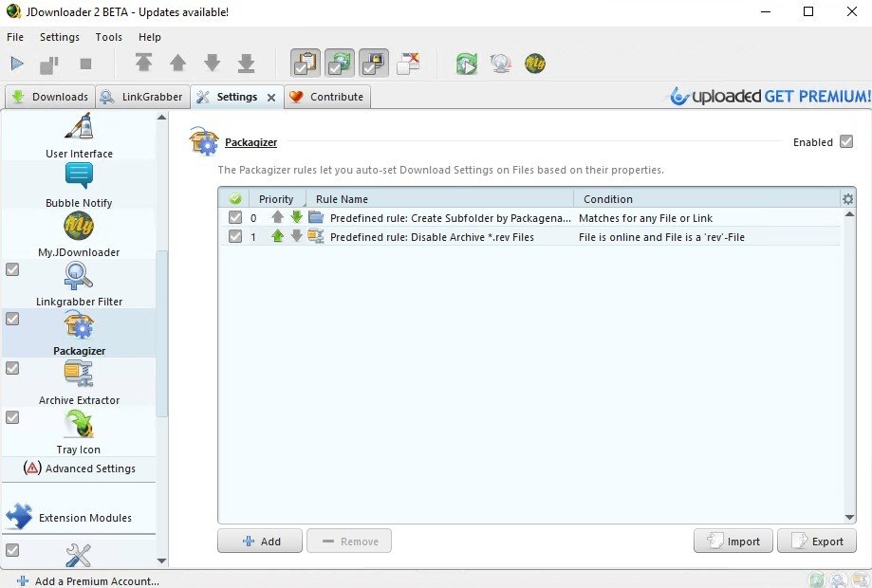Toggle premium usage toolbar button with padlock

coord(374,63)
